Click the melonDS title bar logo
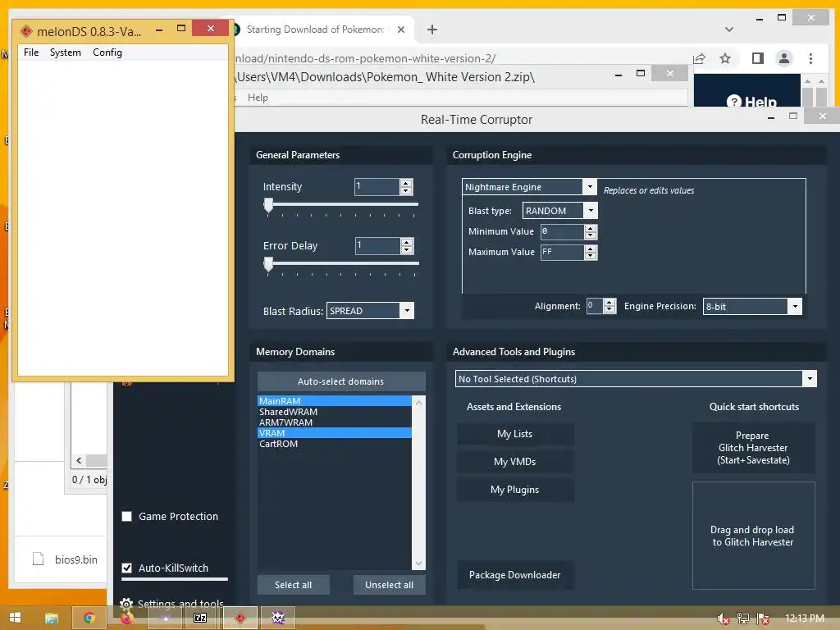840x630 pixels. pyautogui.click(x=26, y=31)
